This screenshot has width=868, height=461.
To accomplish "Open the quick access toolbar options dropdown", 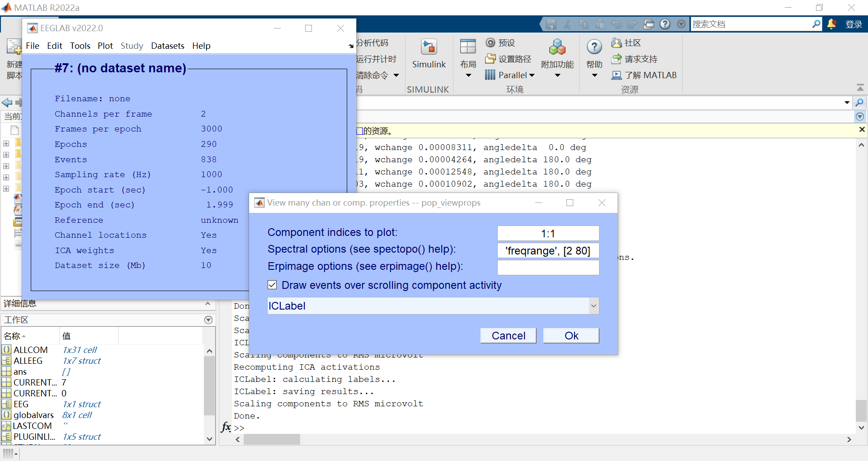I will [x=681, y=24].
